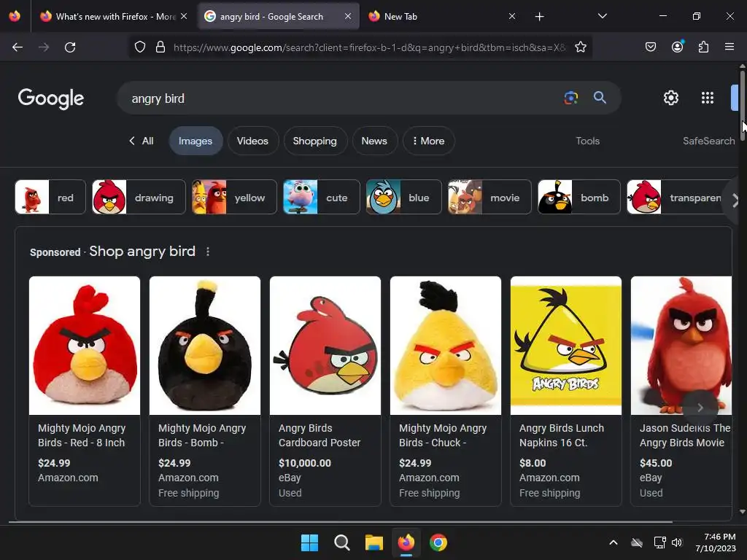Filter images by 'drawing' chip

click(x=139, y=197)
